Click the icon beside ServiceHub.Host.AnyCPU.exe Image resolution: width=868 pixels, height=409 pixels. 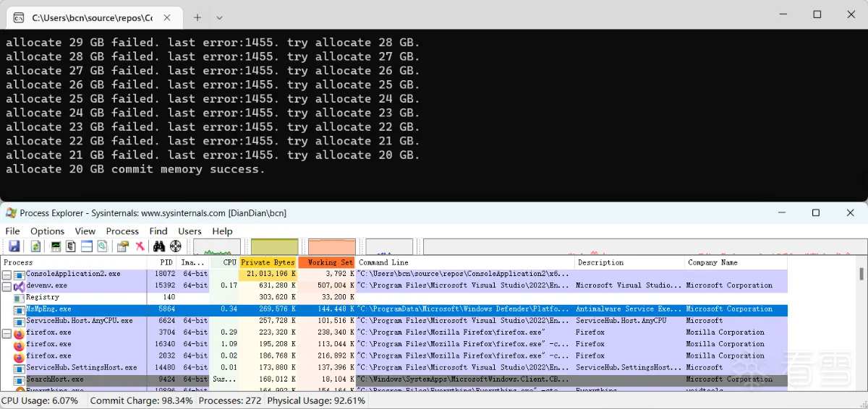[x=20, y=322]
